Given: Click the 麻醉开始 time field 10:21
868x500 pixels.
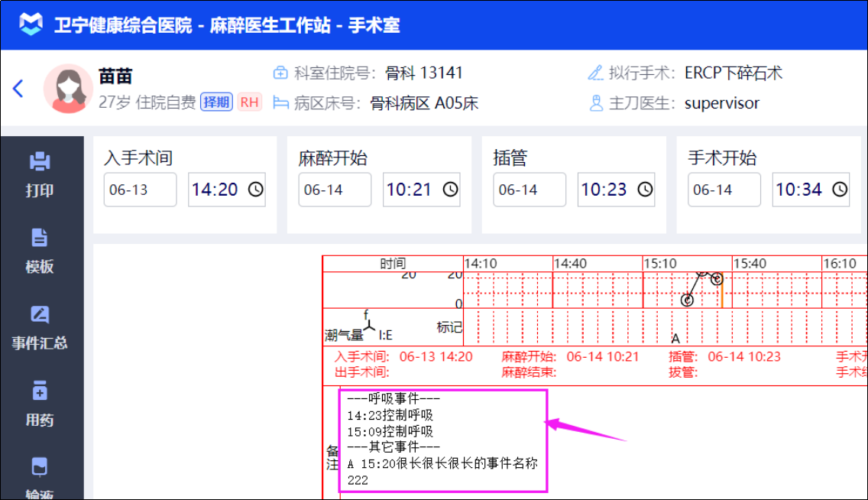Looking at the screenshot, I should 421,190.
